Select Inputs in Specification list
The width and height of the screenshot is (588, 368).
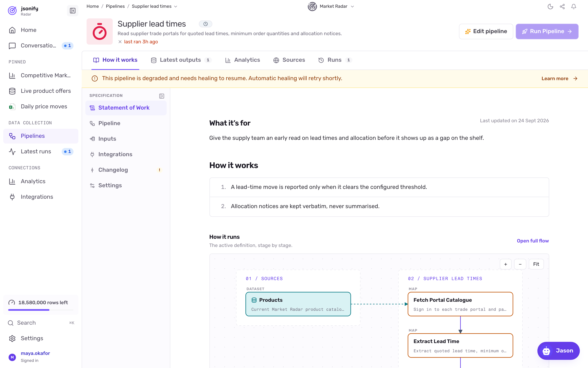pyautogui.click(x=126, y=139)
